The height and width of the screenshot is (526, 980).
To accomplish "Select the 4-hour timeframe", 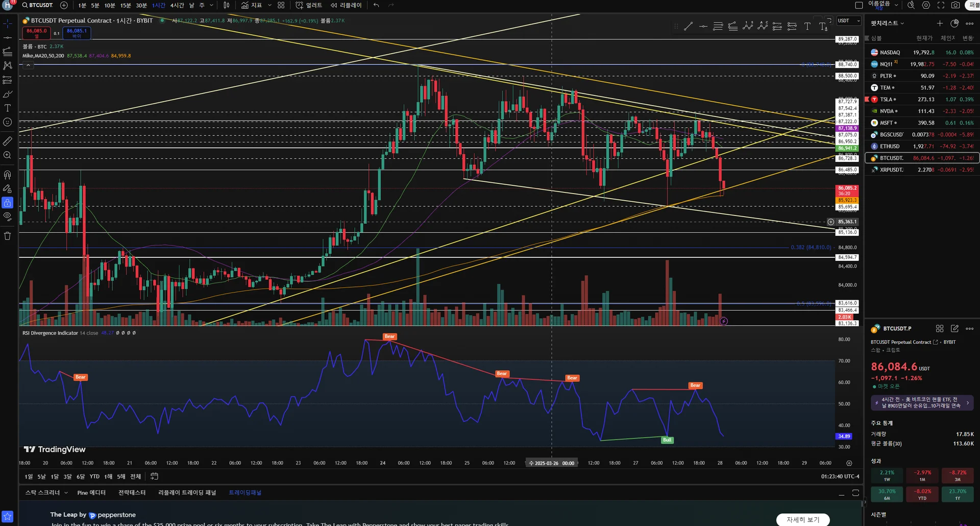I will (177, 5).
